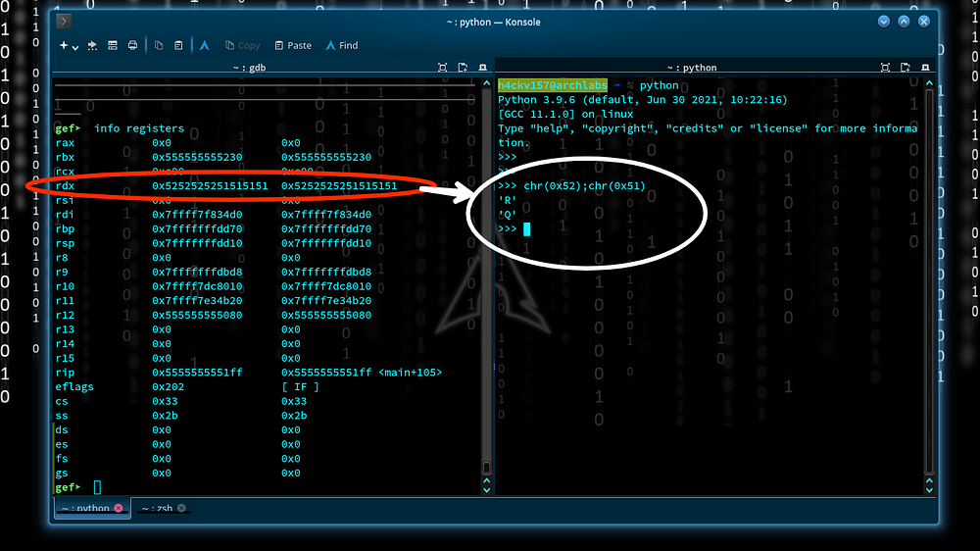
Task: Click the 'cs' register value 0x33
Action: pyautogui.click(x=165, y=402)
